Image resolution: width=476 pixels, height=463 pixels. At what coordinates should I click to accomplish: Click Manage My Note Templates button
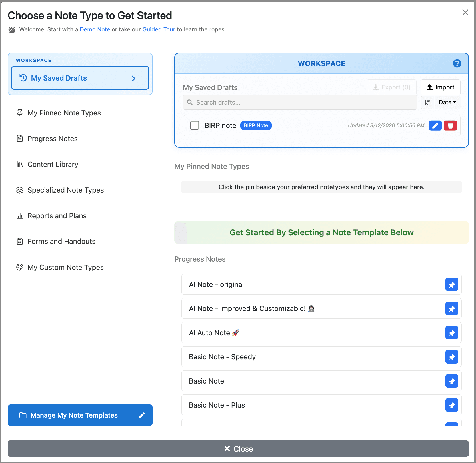click(80, 415)
